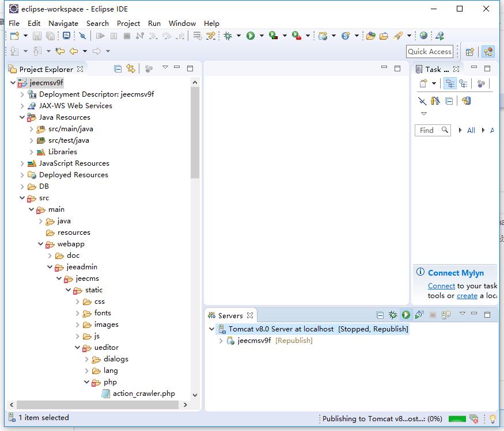The height and width of the screenshot is (431, 504).
Task: Click in the Quick Access search field
Action: (429, 51)
